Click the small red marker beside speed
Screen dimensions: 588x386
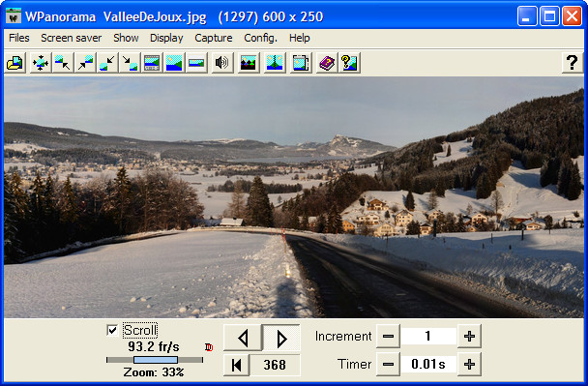209,347
